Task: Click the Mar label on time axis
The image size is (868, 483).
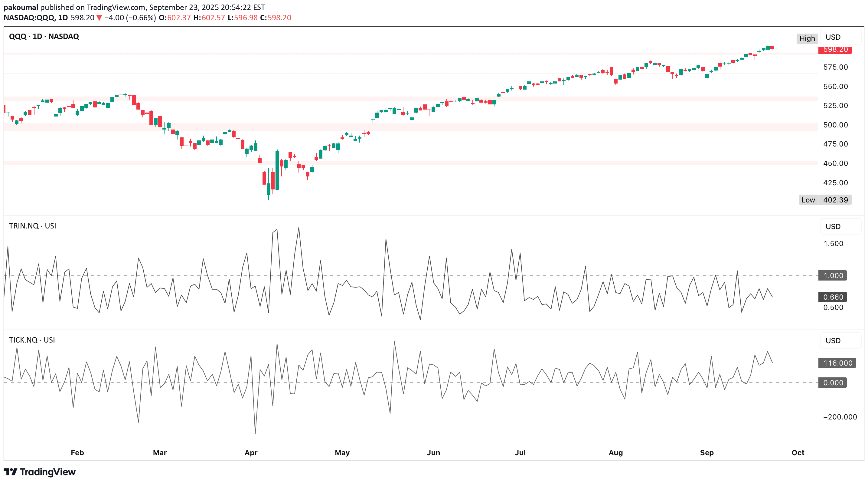Action: point(160,453)
